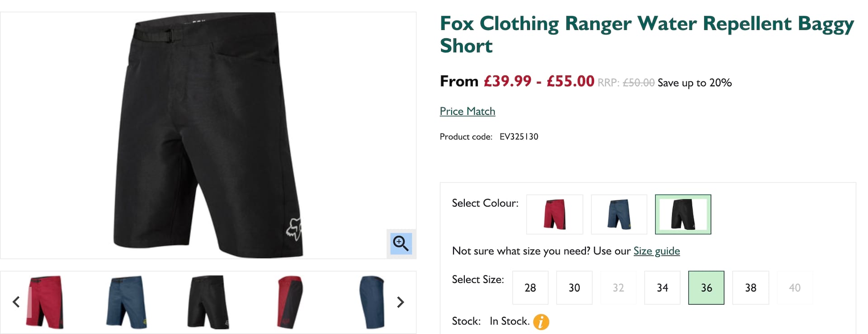The image size is (868, 334).
Task: Open the Size guide link
Action: point(656,251)
